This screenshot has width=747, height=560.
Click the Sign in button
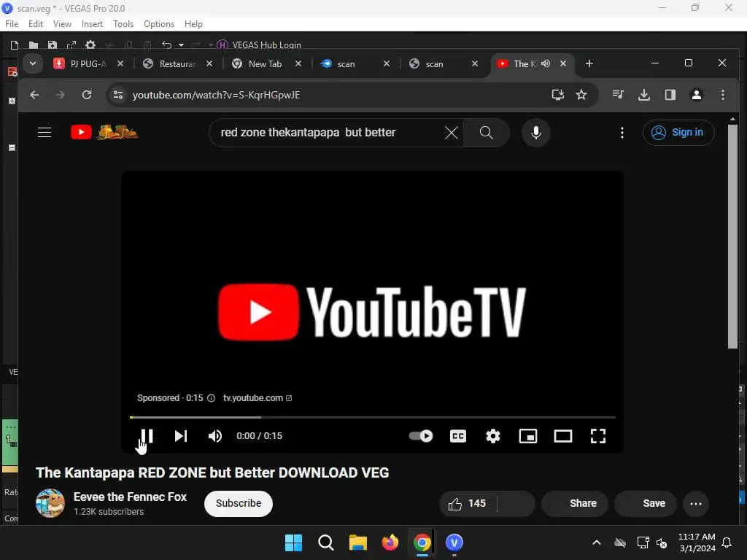pyautogui.click(x=678, y=133)
